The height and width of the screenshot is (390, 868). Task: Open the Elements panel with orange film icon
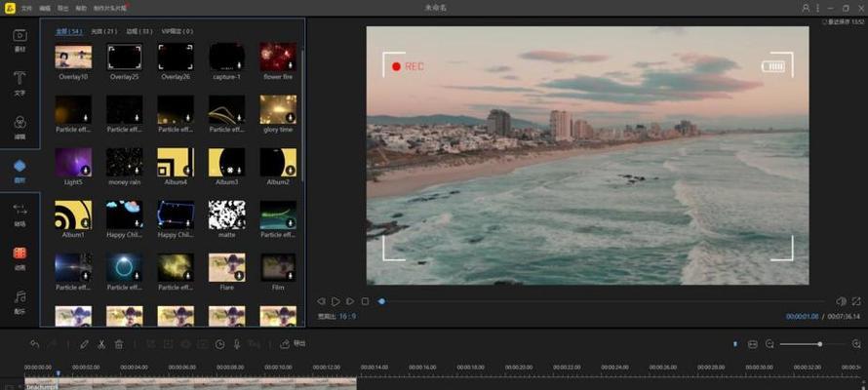(x=20, y=257)
